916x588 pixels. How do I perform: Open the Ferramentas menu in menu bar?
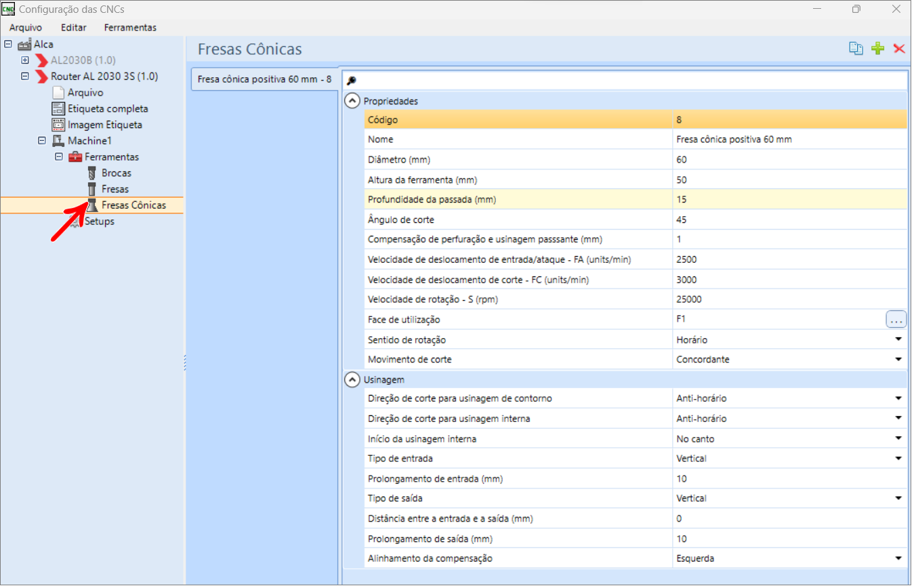(130, 28)
